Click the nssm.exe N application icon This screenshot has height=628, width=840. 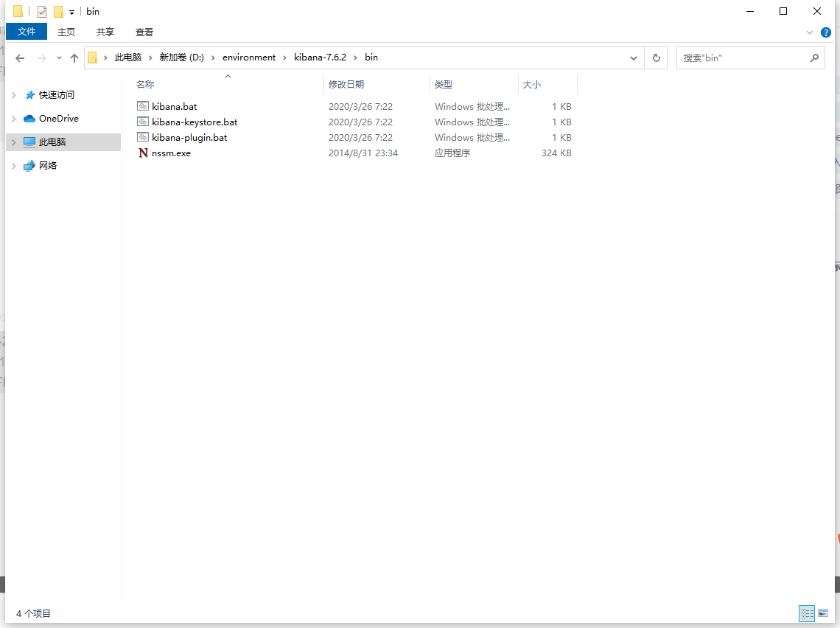[x=142, y=153]
